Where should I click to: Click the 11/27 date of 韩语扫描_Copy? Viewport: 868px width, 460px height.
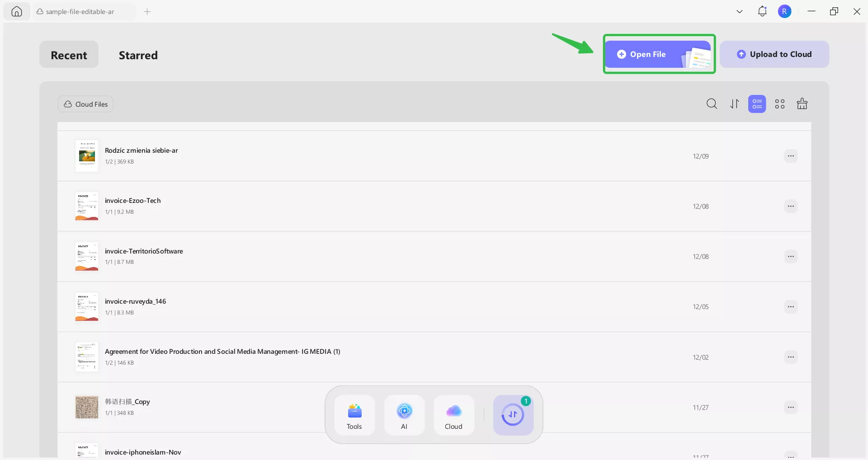701,408
